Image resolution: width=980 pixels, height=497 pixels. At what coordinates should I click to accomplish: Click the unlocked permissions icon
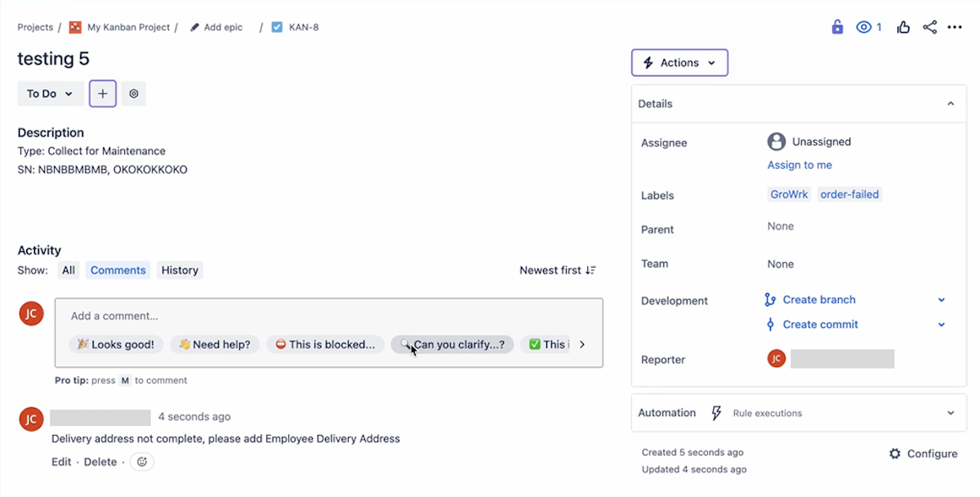(x=836, y=26)
